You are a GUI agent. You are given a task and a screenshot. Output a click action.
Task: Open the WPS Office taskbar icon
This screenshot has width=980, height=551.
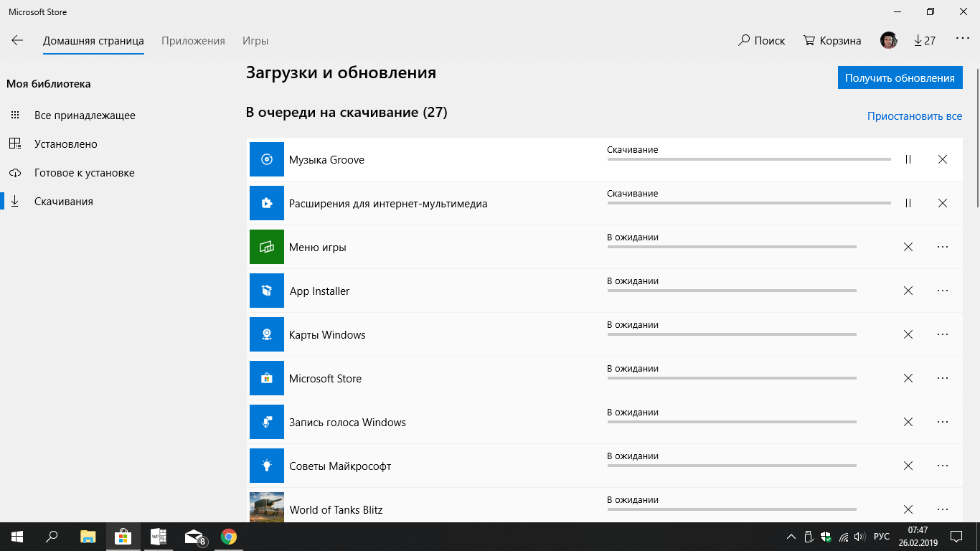[x=159, y=537]
